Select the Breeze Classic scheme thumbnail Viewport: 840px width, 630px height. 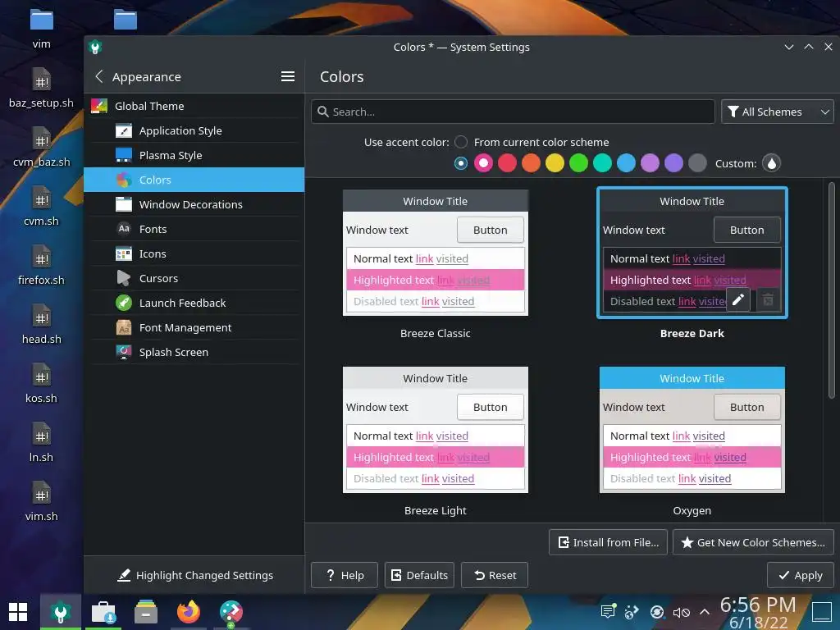436,253
